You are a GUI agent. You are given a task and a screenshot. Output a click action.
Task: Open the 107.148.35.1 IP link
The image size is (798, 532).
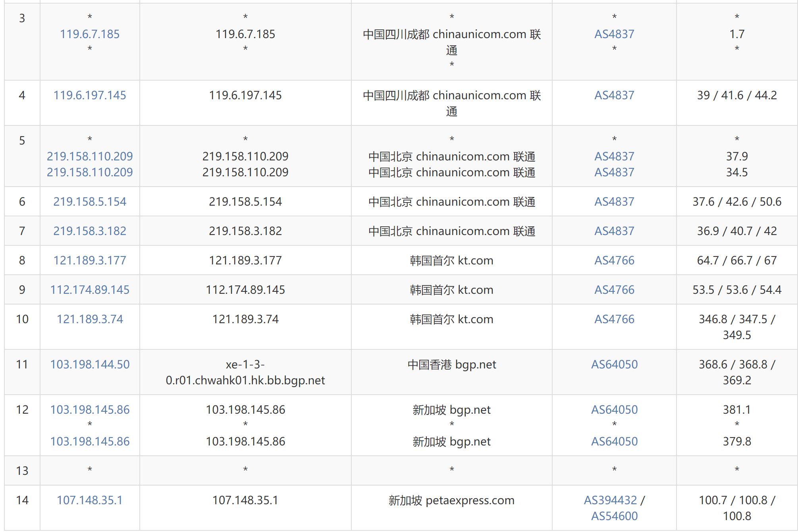point(90,500)
